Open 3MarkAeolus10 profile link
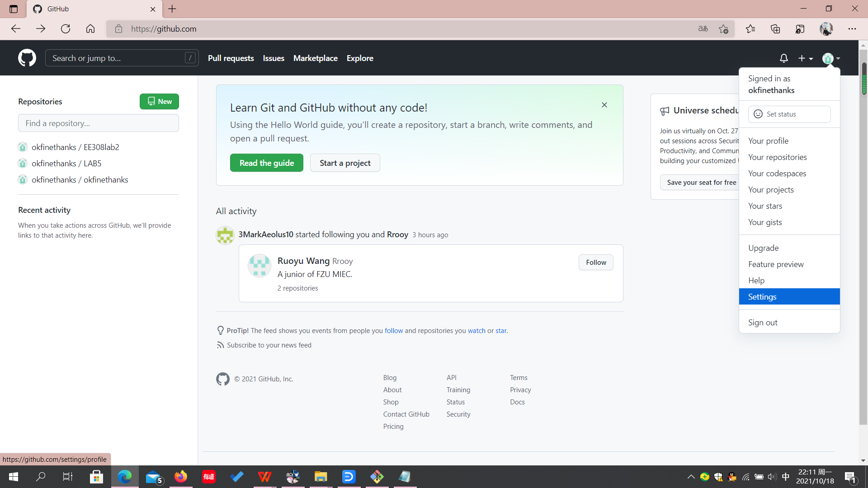 tap(266, 235)
